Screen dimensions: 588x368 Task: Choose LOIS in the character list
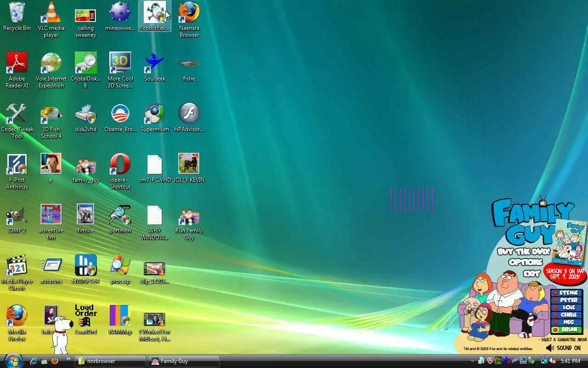click(x=567, y=307)
